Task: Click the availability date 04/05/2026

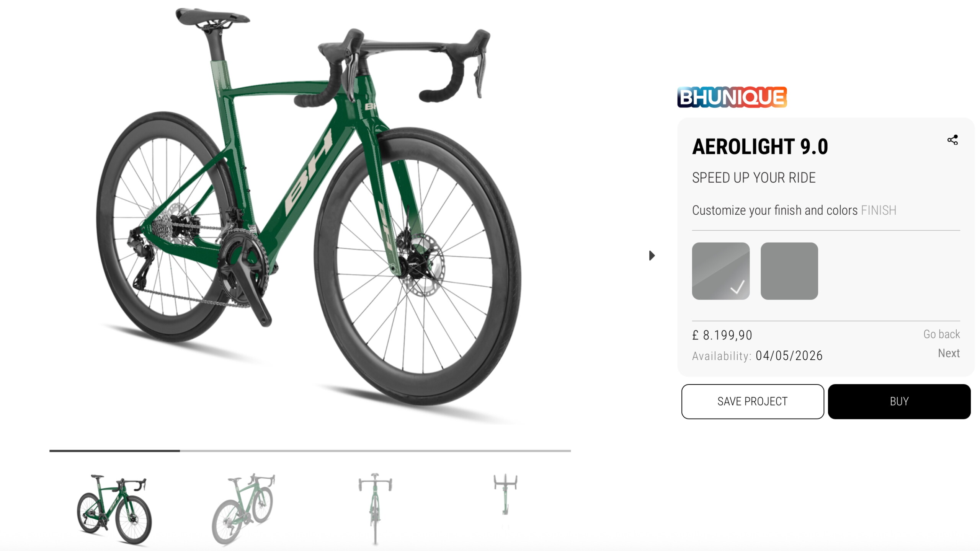Action: pyautogui.click(x=789, y=355)
